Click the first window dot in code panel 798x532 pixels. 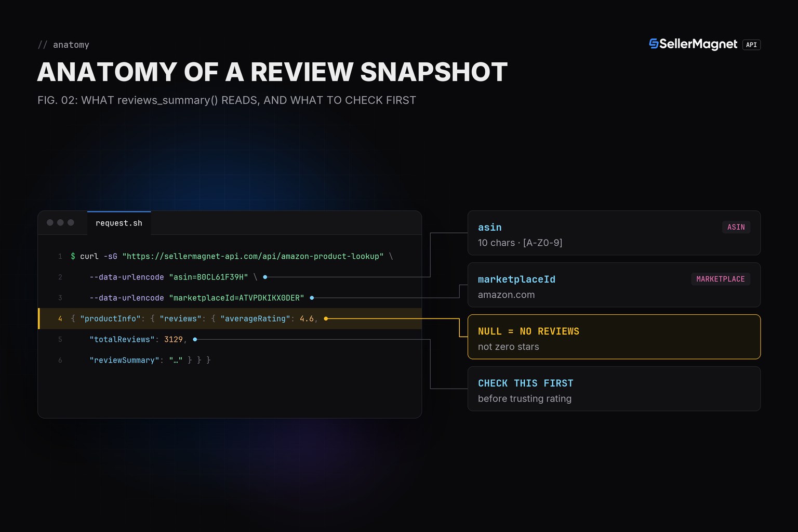(x=50, y=222)
